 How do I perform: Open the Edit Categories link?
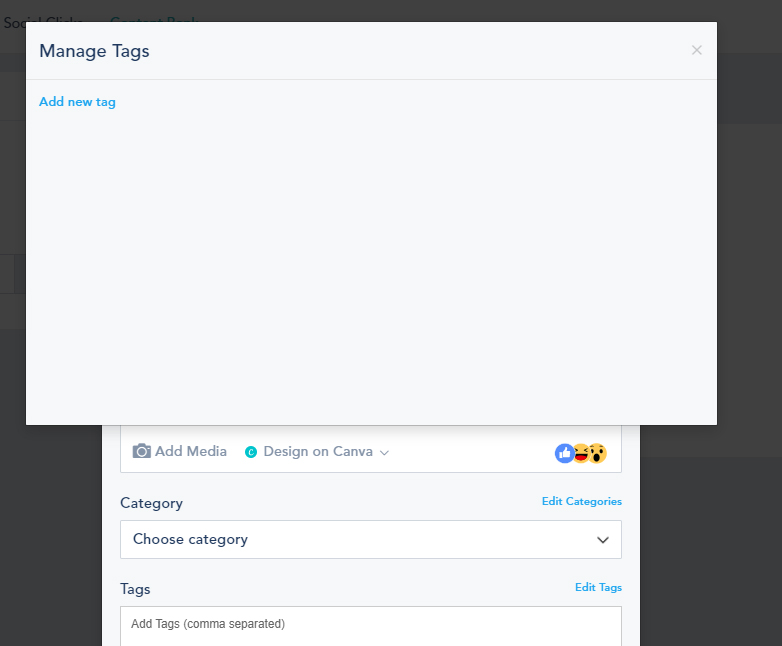tap(581, 502)
